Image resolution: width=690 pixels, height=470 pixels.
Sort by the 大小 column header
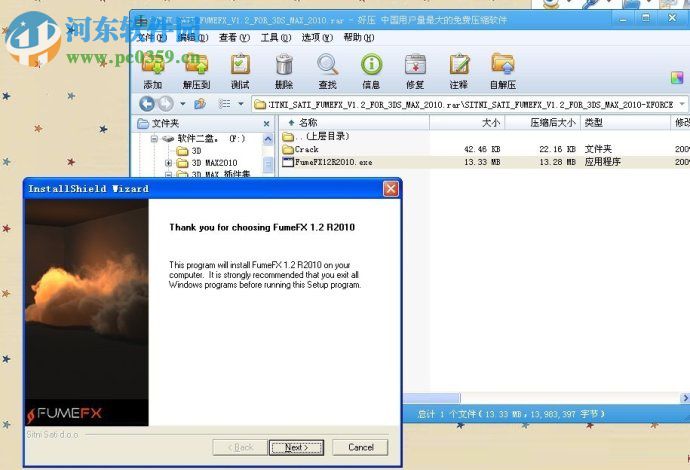click(467, 123)
